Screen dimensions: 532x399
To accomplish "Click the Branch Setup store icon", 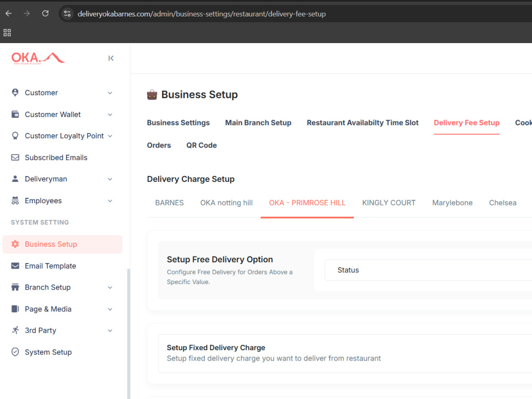I will click(15, 287).
